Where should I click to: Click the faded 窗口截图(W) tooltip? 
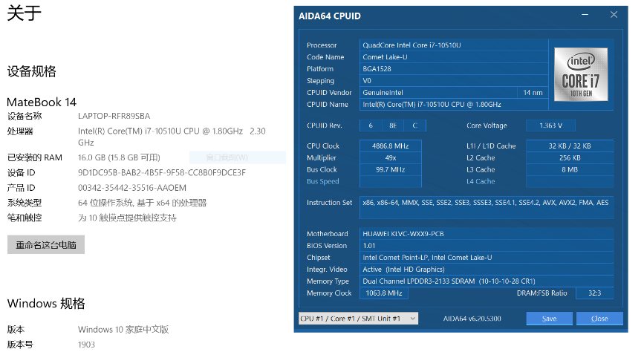pos(238,157)
